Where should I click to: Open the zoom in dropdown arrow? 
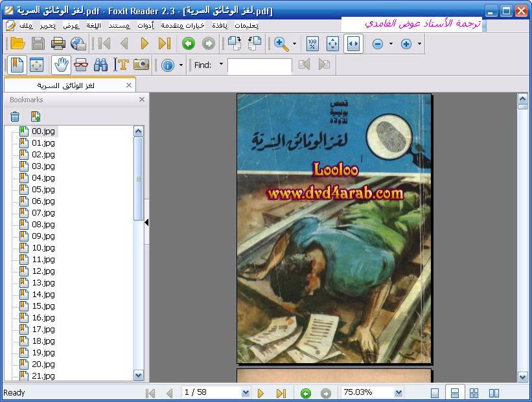pos(420,44)
